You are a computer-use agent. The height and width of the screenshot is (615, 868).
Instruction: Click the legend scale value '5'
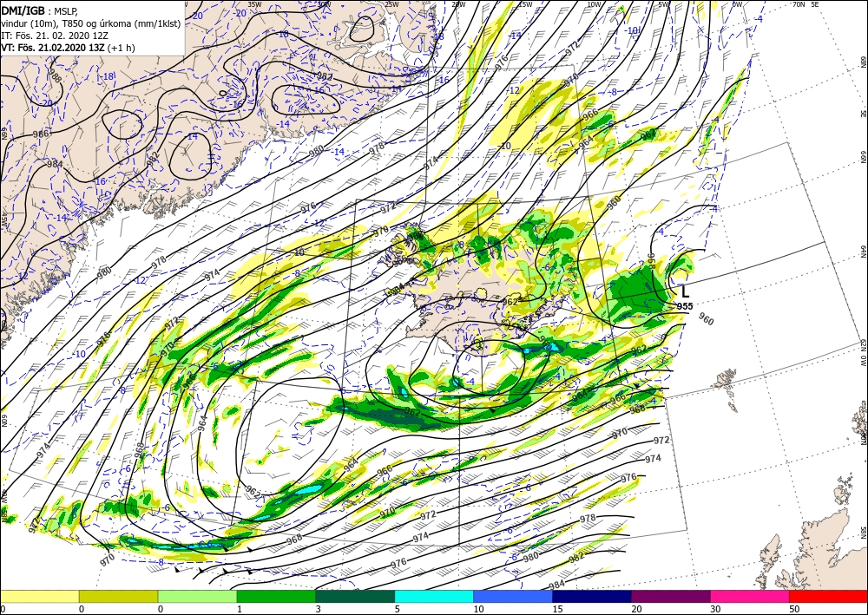coord(398,609)
